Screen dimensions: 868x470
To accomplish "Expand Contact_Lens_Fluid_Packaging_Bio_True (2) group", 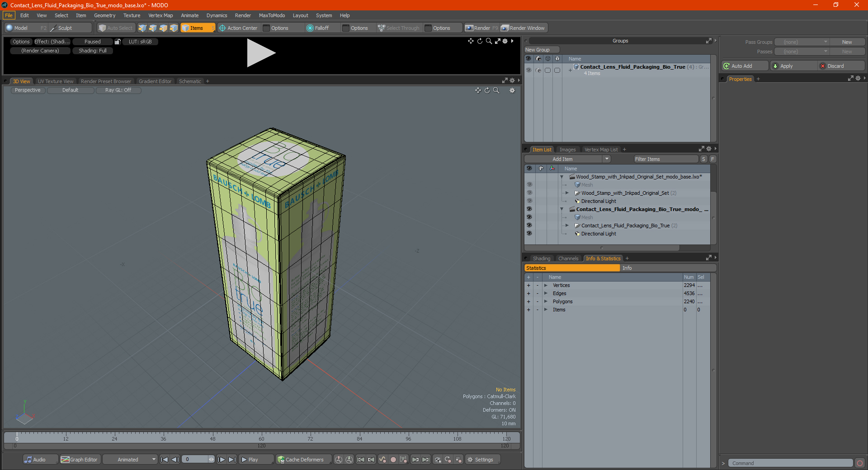I will coord(567,226).
